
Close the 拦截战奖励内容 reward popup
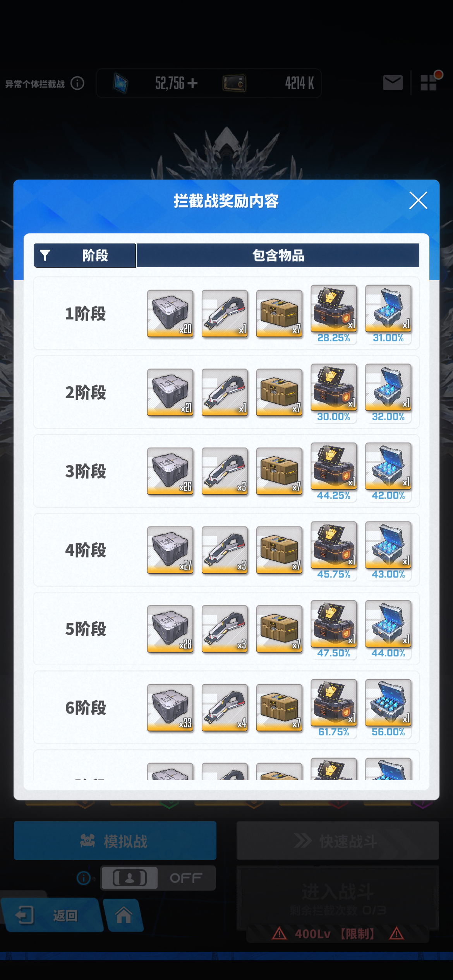[418, 200]
